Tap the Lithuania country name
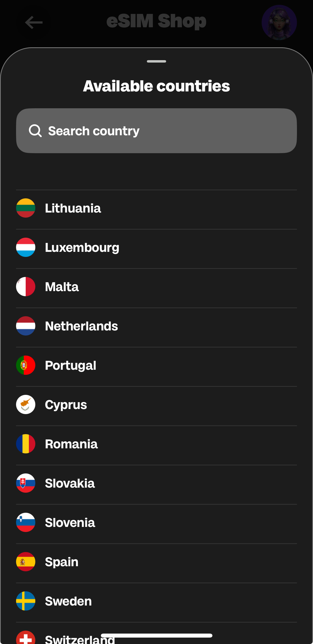The image size is (313, 644). coord(73,208)
